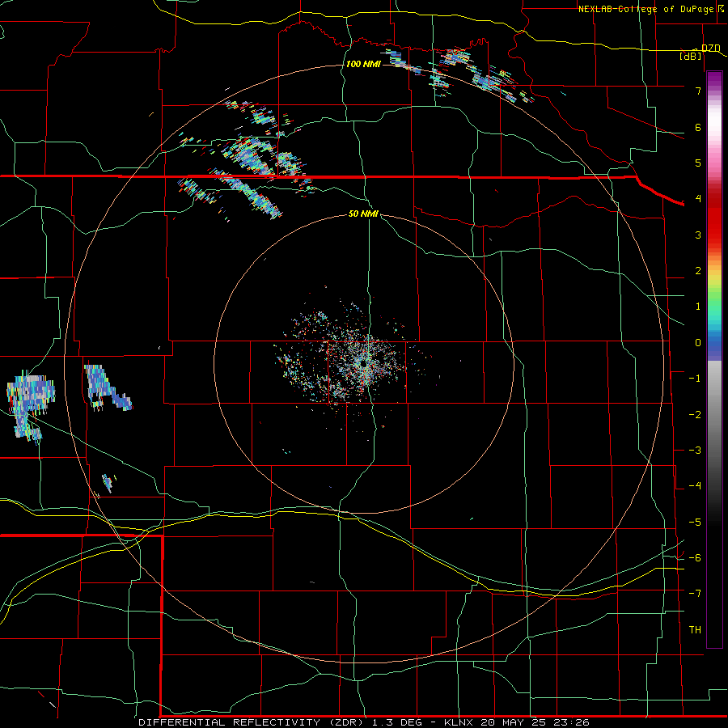Click the 1.3 DEG elevation angle text
The height and width of the screenshot is (728, 728).
click(397, 722)
